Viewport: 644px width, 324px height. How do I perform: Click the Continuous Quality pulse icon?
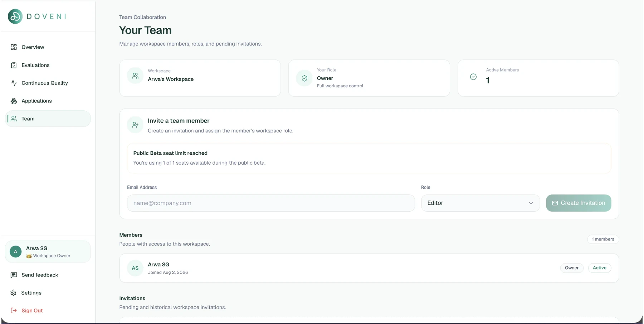point(14,83)
